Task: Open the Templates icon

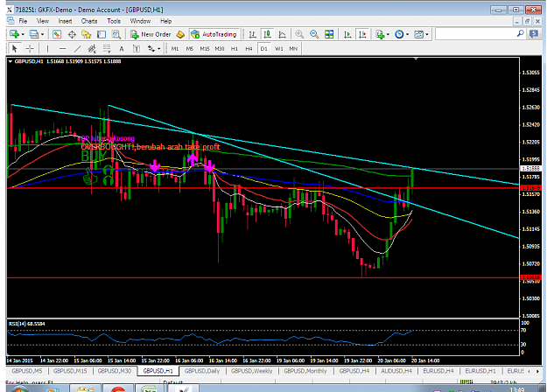Action: tap(418, 34)
